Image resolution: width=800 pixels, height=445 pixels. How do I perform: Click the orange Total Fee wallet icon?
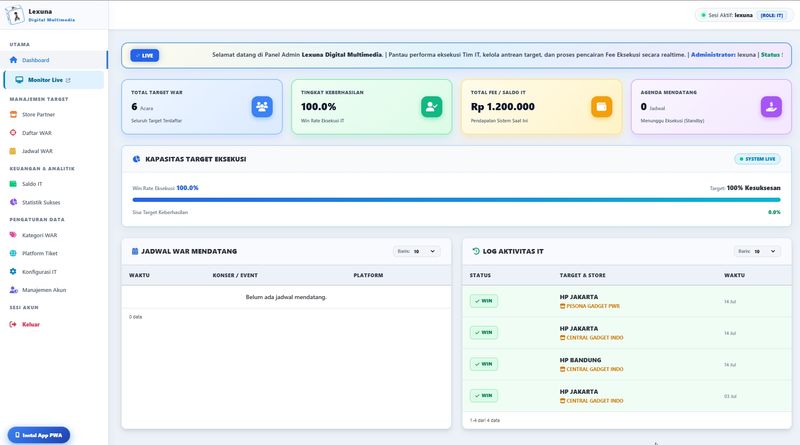coord(602,107)
